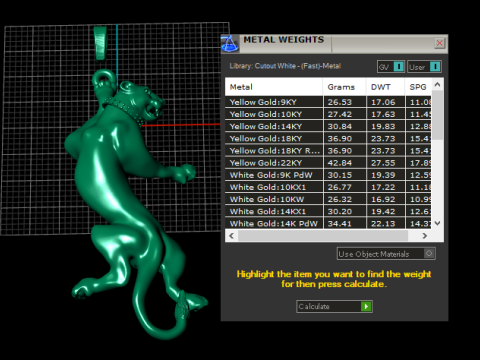Click grams value 26.53

(339, 102)
